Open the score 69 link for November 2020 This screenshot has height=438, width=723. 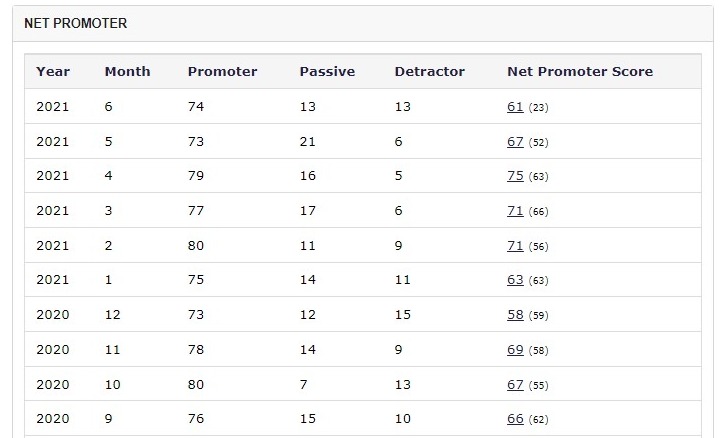tap(515, 350)
